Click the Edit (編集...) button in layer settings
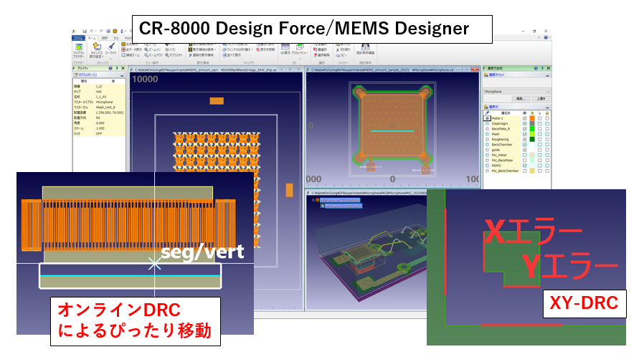This screenshot has width=644, height=362. (x=520, y=98)
